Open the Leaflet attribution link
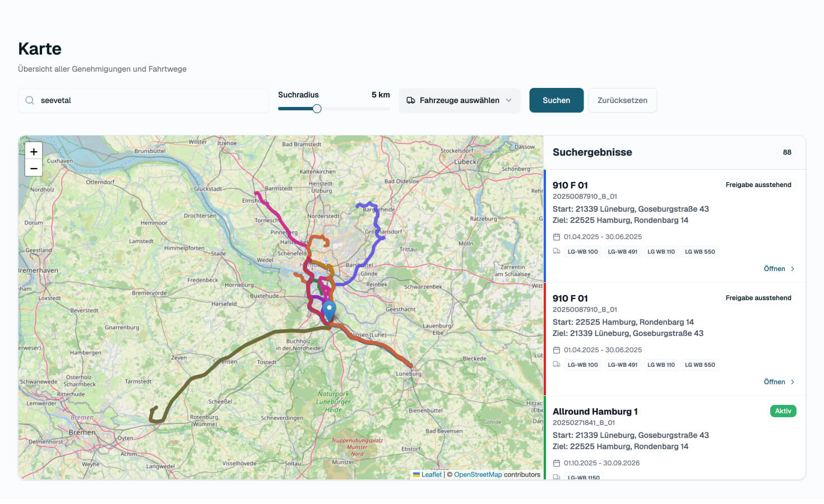Image resolution: width=824 pixels, height=504 pixels. pyautogui.click(x=431, y=474)
